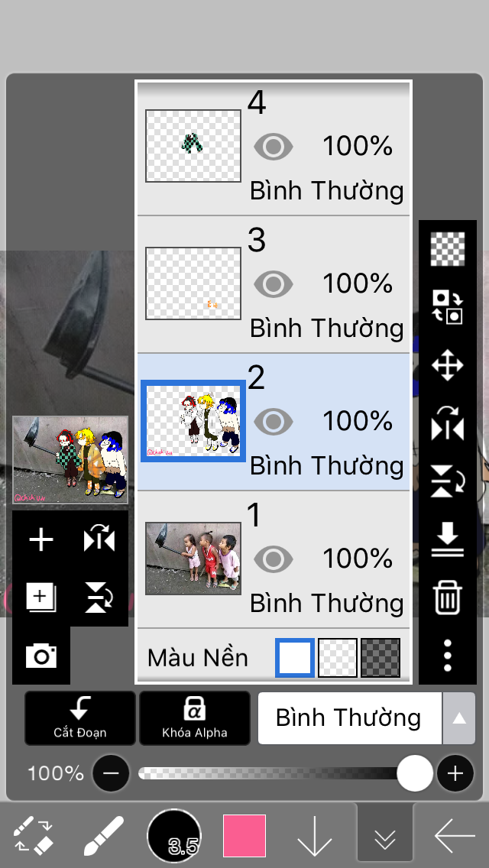Select the brush tool in bottom bar
489x868 pixels.
pos(104,836)
